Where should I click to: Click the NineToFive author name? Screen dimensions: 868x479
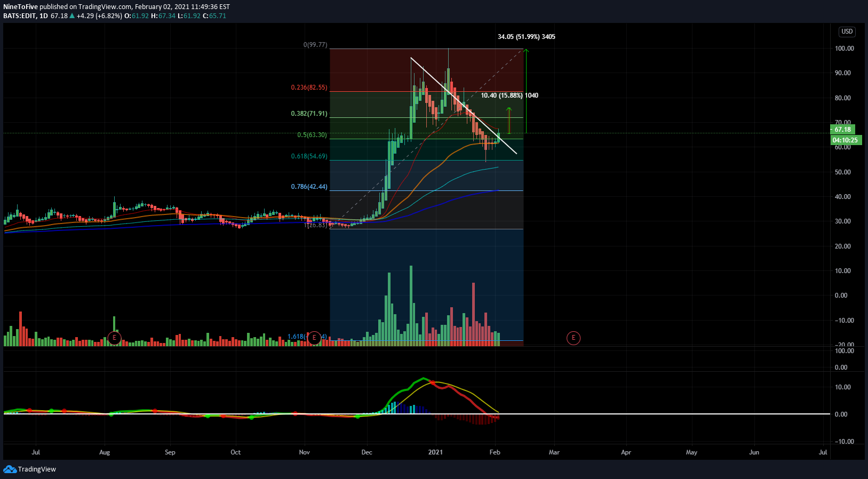click(x=20, y=7)
